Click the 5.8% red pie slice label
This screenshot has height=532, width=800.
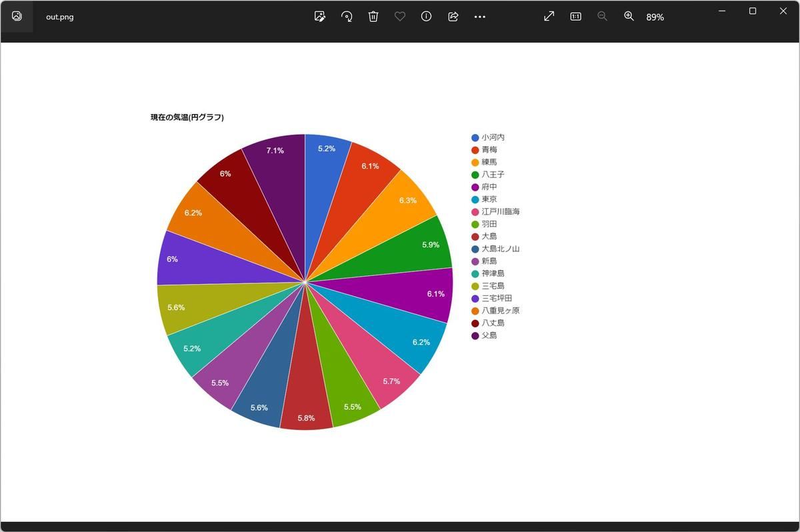306,418
